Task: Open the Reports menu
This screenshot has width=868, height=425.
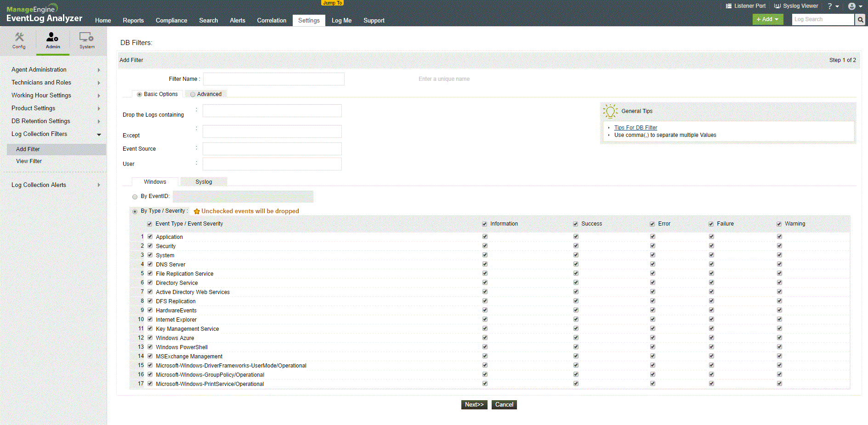Action: pos(133,20)
